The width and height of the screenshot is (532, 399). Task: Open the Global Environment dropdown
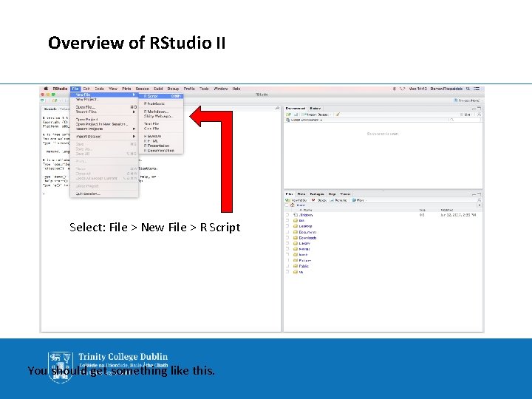304,120
